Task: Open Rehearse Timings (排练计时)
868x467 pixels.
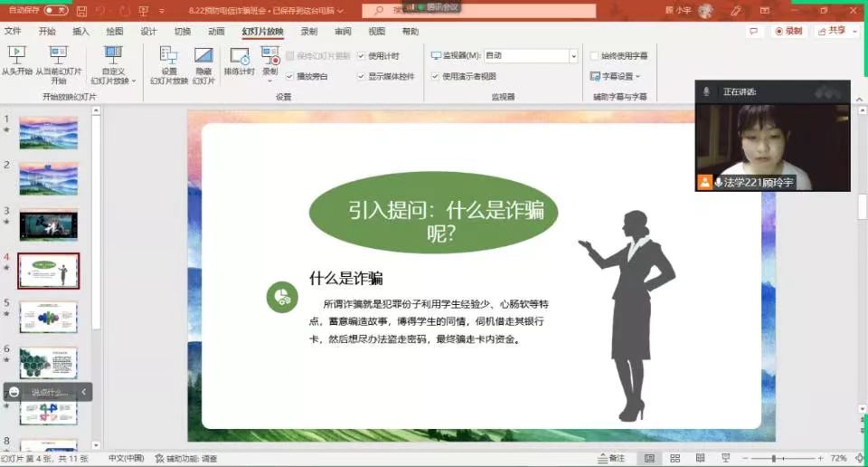Action: coord(240,62)
